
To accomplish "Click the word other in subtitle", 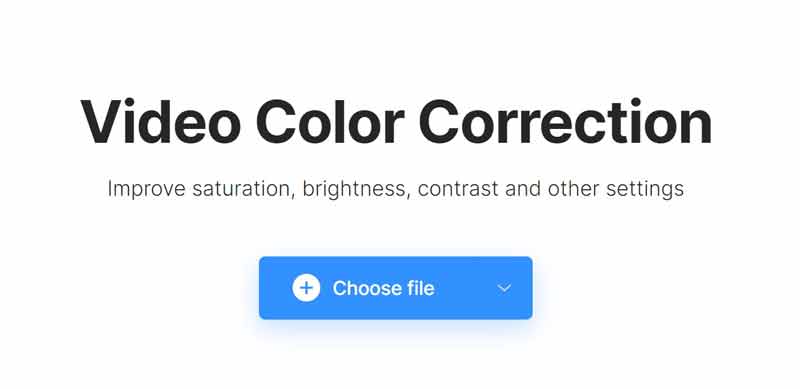I will coord(573,189).
